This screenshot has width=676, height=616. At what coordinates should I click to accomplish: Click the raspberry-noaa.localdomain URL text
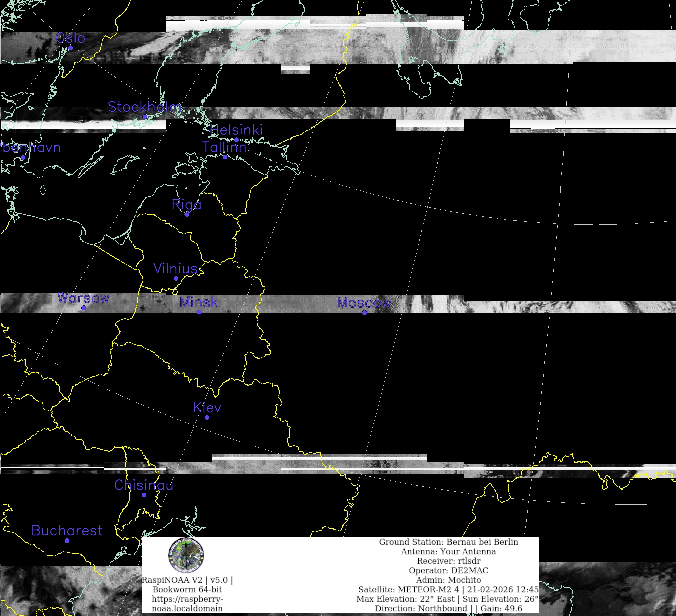click(187, 604)
